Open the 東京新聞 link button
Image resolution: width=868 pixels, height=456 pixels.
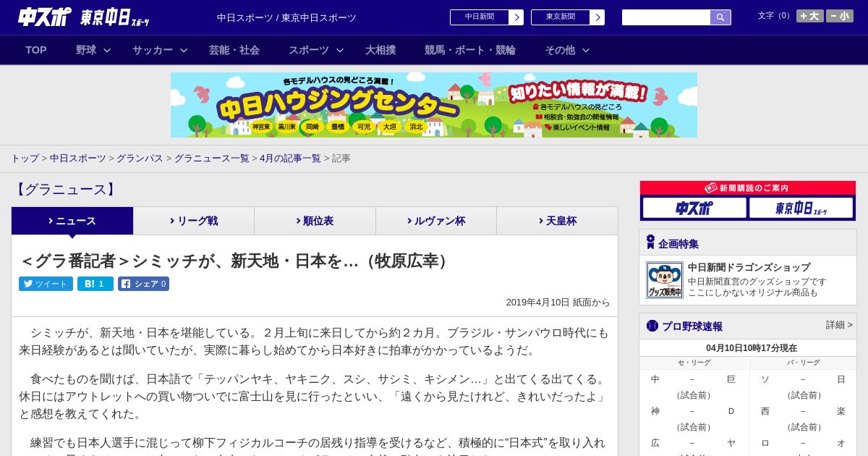click(560, 17)
